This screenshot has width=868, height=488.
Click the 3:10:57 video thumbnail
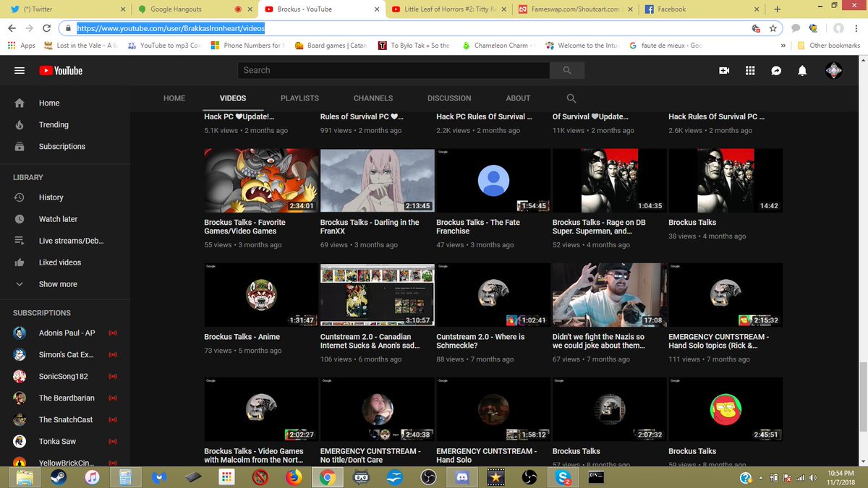tap(378, 295)
